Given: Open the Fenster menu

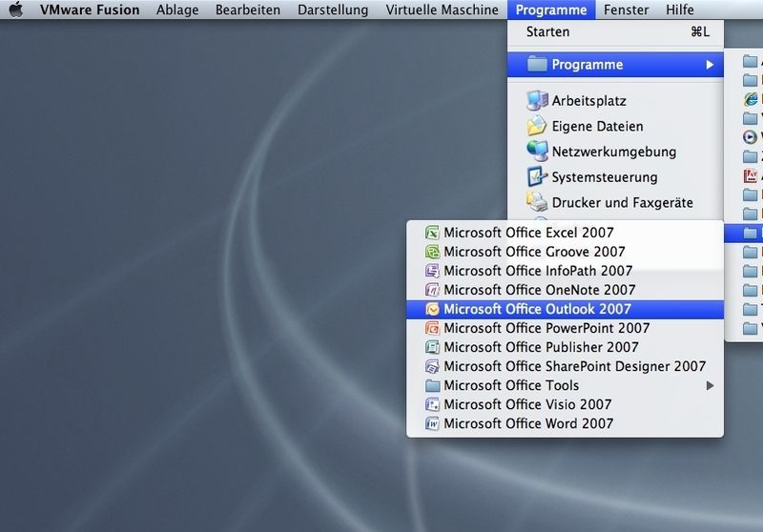Looking at the screenshot, I should [x=627, y=10].
